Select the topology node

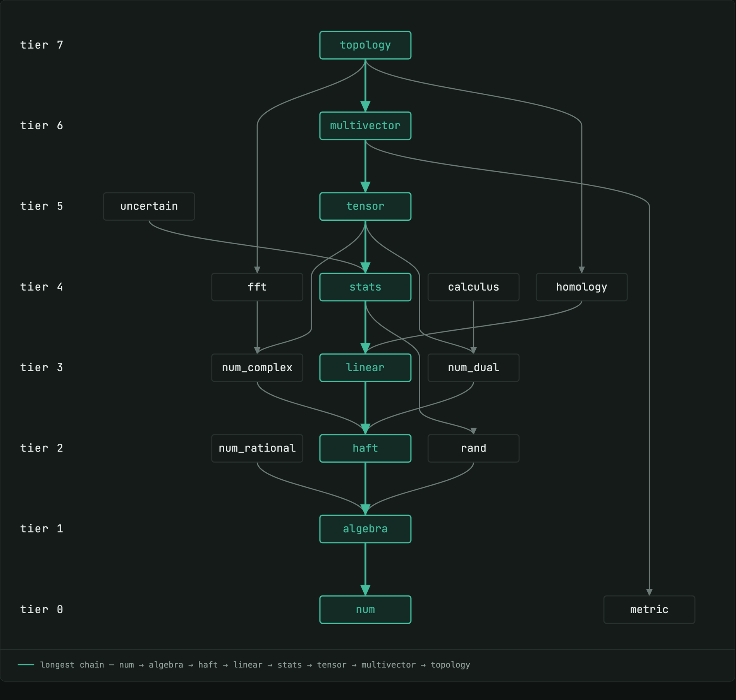point(365,45)
